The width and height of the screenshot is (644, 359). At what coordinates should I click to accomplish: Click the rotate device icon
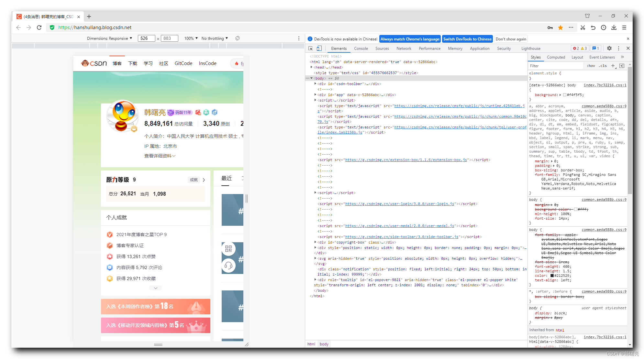point(238,38)
